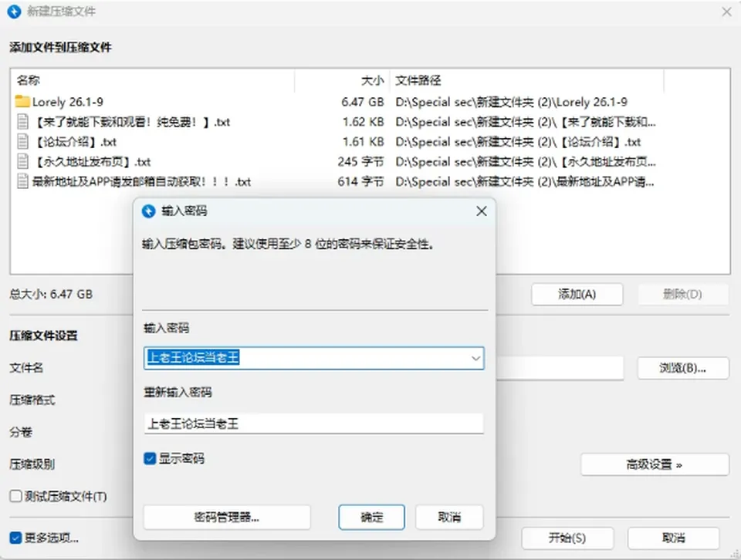Viewport: 741px width, 560px height.
Task: Click the 输入密码 password field
Action: coord(314,359)
